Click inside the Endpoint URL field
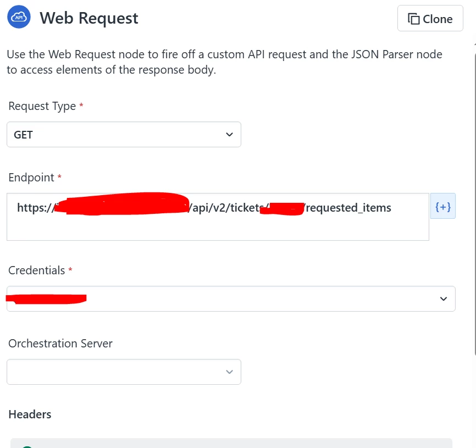Viewport: 476px width, 448px height. [x=218, y=217]
